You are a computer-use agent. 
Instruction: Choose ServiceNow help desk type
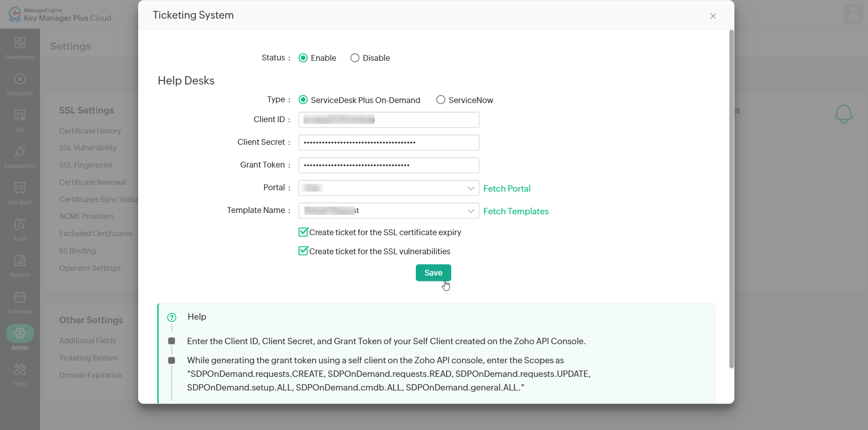click(441, 99)
